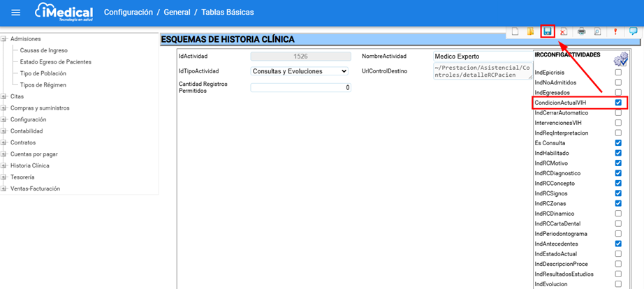Click the open folder icon
Screen dimensions: 644x289
pos(530,31)
